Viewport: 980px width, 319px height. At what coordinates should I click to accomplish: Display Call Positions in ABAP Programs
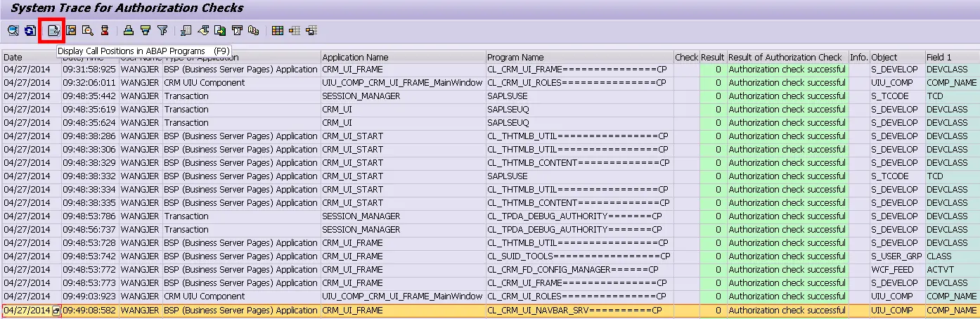click(x=53, y=30)
